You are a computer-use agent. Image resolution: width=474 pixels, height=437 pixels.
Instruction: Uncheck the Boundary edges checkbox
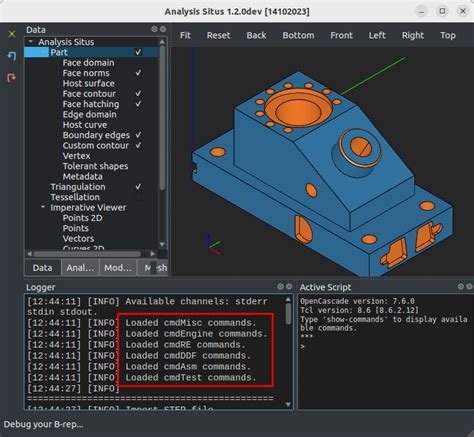[138, 135]
